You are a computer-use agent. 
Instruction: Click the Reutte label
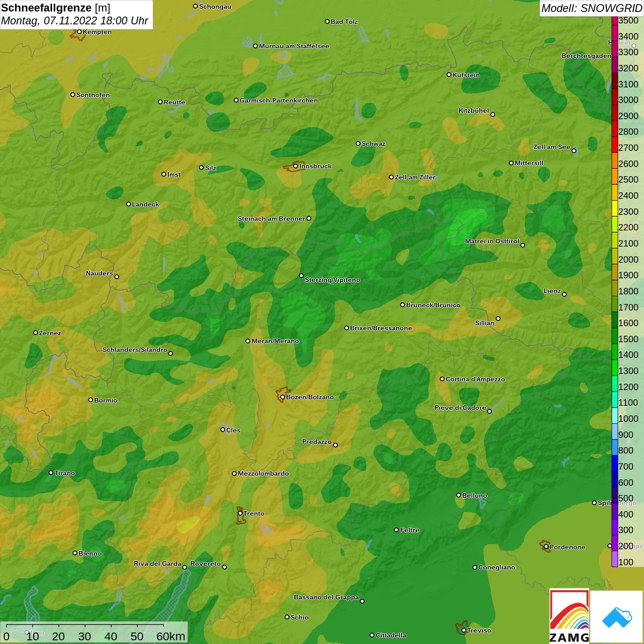174,102
